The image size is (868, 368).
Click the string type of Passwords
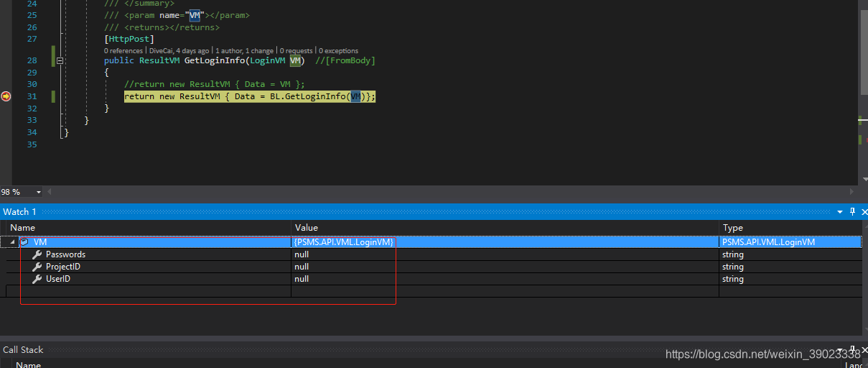(732, 254)
